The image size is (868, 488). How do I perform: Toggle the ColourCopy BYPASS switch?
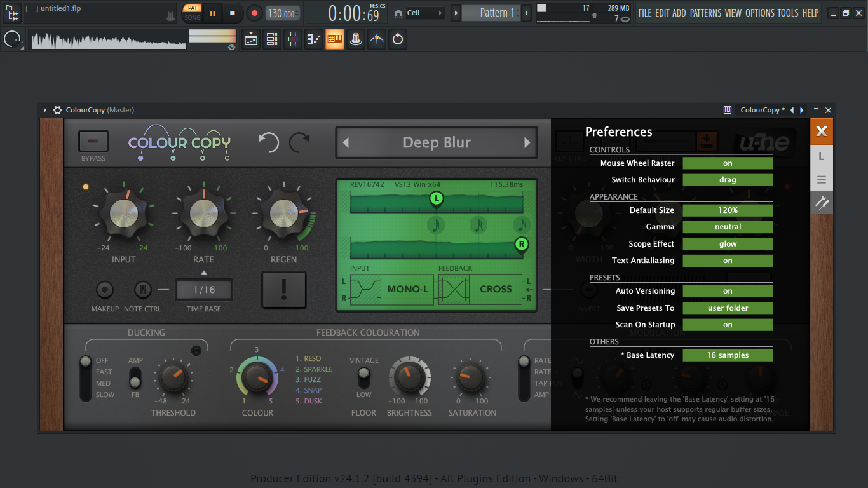click(x=93, y=141)
